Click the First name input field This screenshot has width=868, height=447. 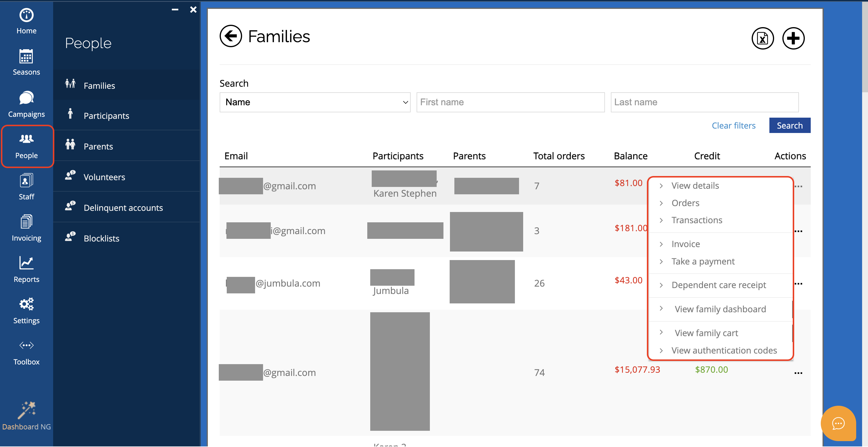(510, 102)
